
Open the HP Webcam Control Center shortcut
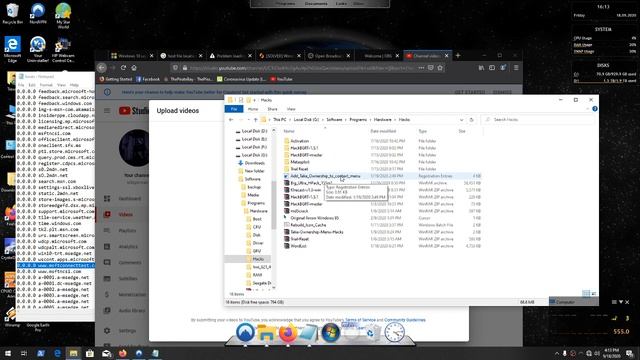click(63, 50)
